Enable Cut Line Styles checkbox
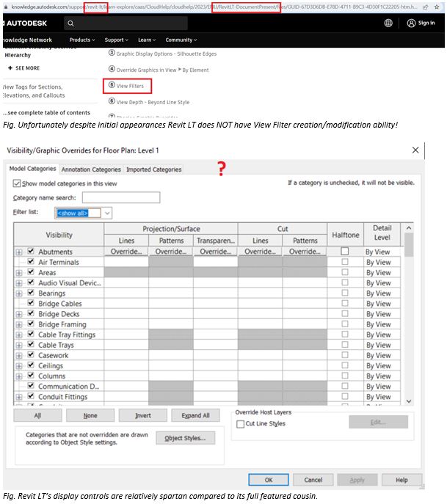Image resolution: width=447 pixels, height=504 pixels. (x=240, y=424)
